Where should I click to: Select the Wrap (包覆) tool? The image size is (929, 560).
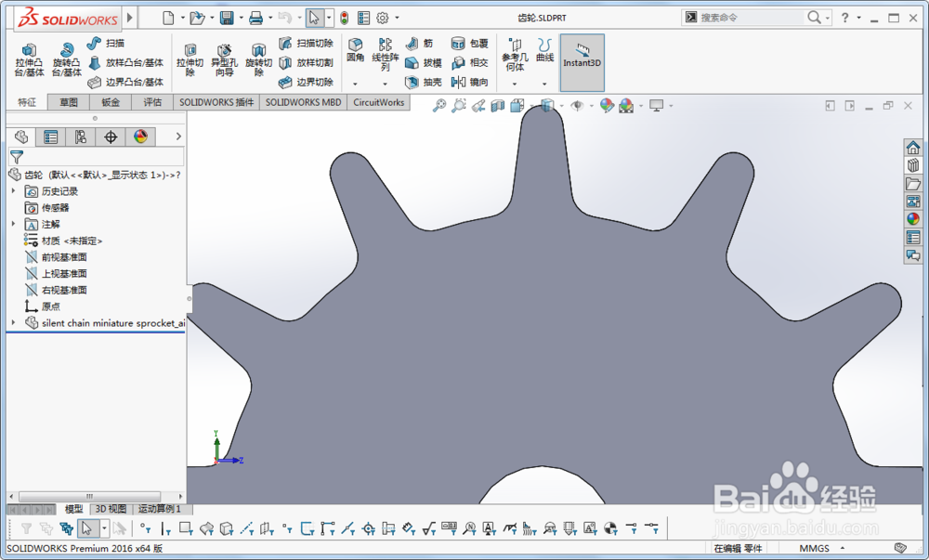470,44
